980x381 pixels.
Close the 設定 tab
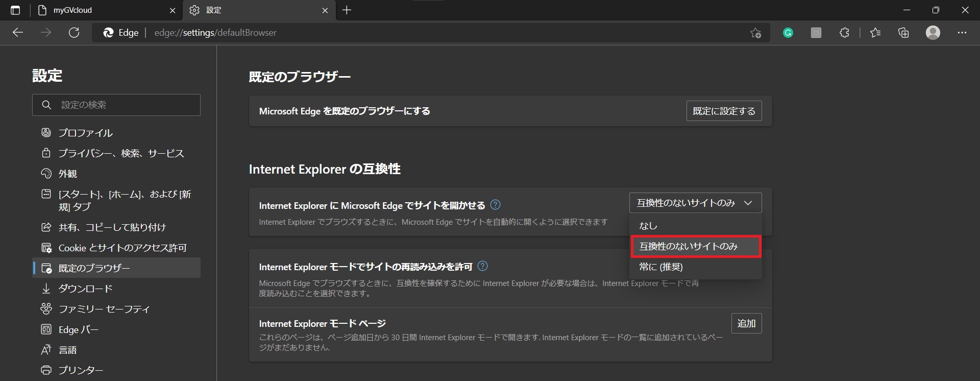pos(325,10)
